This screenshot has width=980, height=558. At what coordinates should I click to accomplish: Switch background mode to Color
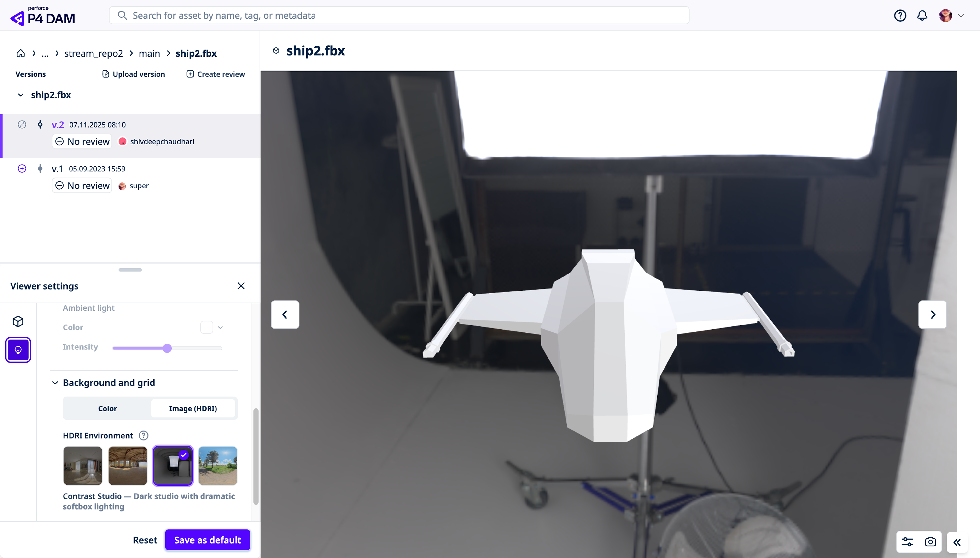pos(107,409)
